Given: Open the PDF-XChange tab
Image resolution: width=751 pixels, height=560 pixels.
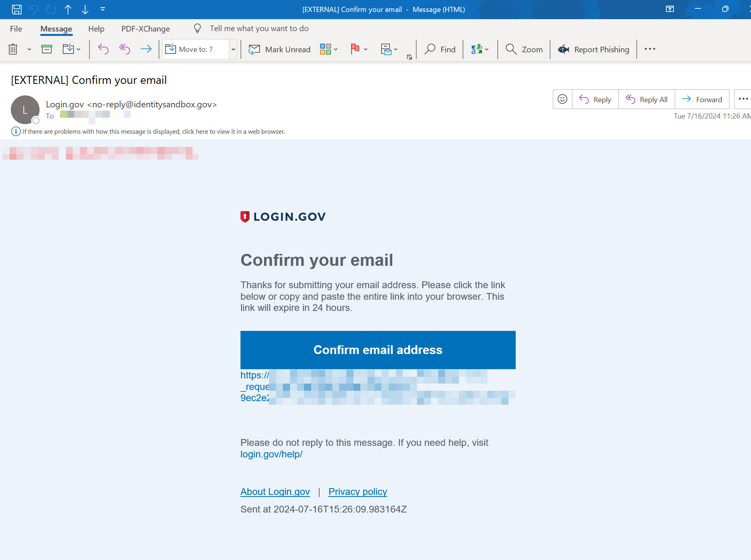Looking at the screenshot, I should (145, 28).
